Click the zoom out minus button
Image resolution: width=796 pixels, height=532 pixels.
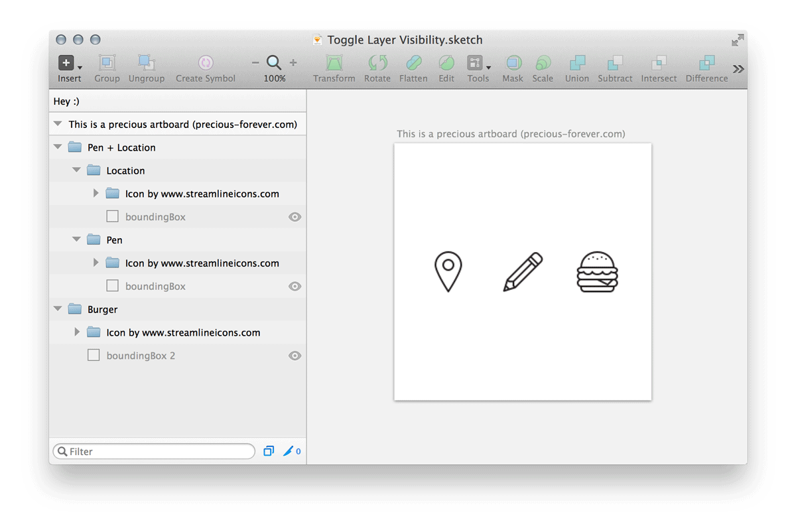tap(255, 63)
